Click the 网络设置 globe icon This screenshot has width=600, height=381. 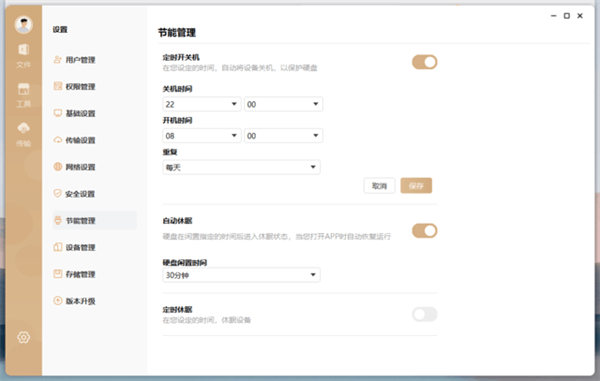(57, 167)
